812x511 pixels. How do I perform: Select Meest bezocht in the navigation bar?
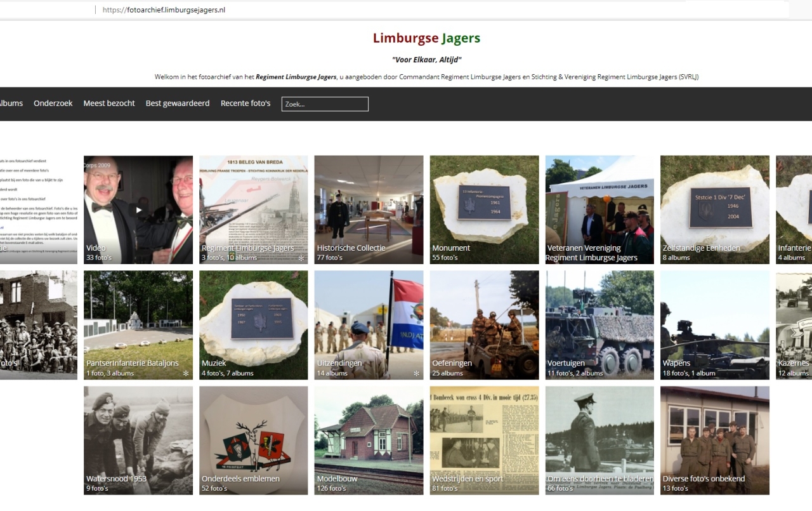[x=108, y=103]
